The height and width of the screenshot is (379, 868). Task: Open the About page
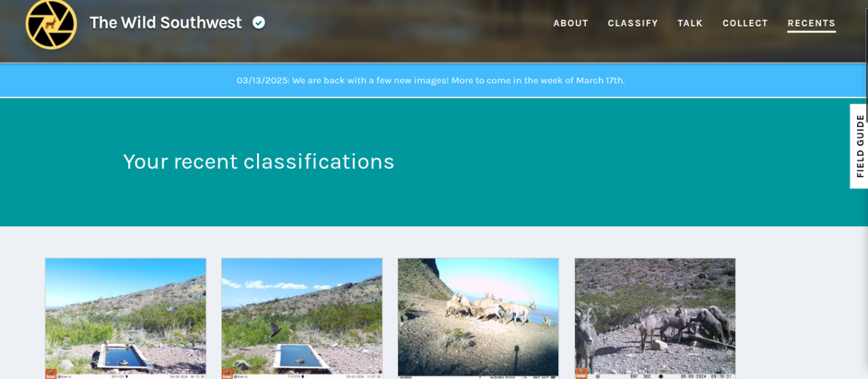click(570, 23)
